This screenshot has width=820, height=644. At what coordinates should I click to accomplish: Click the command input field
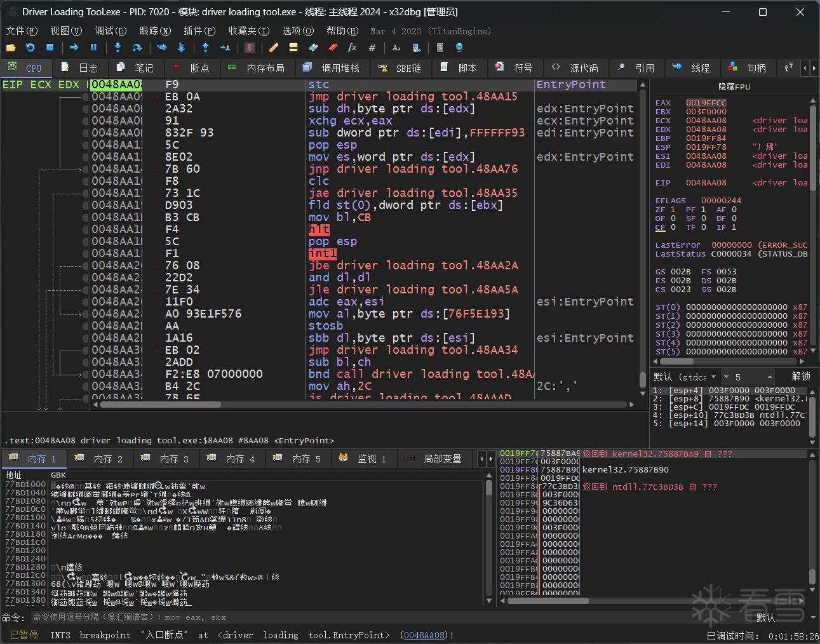coord(391,617)
